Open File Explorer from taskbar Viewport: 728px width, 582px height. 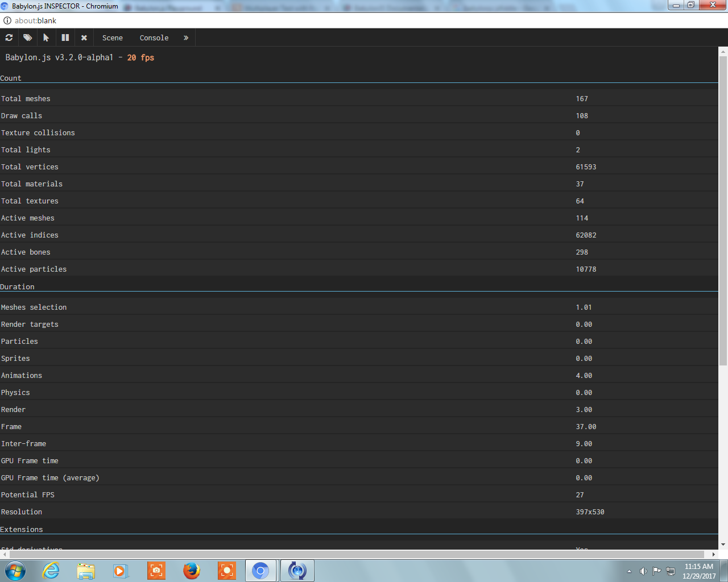click(x=86, y=571)
